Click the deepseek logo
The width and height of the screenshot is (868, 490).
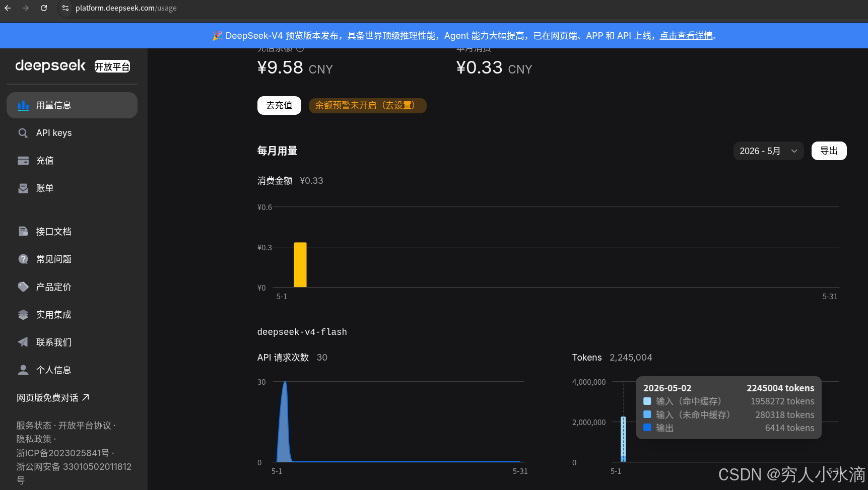[50, 65]
